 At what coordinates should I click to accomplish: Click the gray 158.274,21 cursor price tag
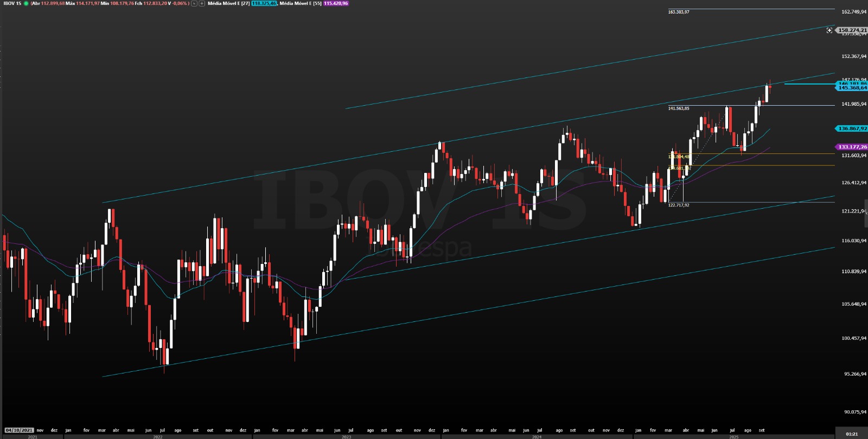[x=852, y=30]
